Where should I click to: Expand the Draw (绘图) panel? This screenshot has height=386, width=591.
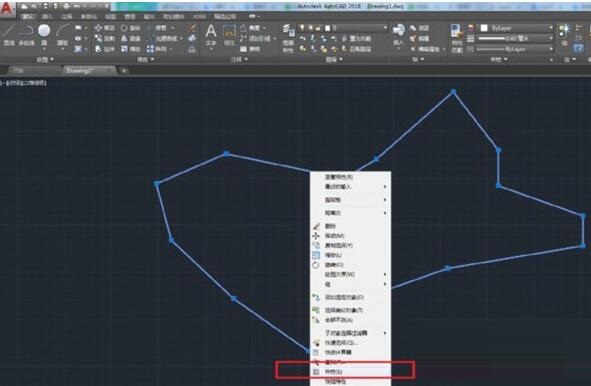[x=45, y=59]
